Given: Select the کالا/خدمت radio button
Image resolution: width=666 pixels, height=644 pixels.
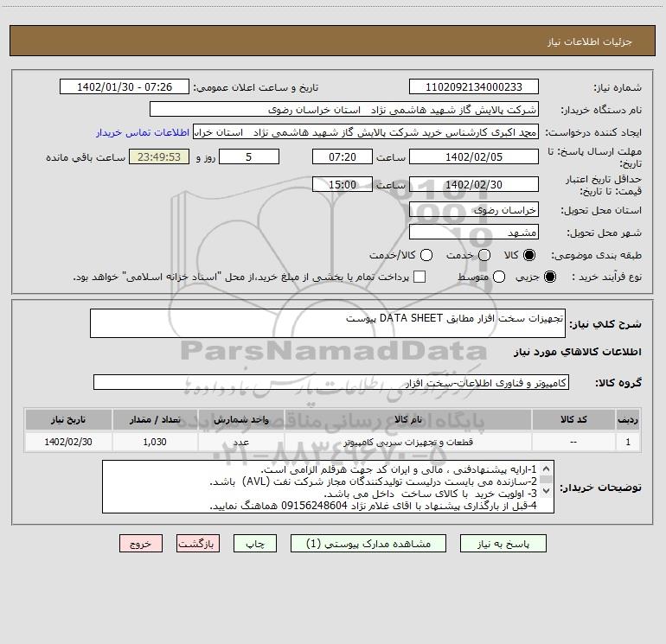Looking at the screenshot, I should tap(426, 255).
